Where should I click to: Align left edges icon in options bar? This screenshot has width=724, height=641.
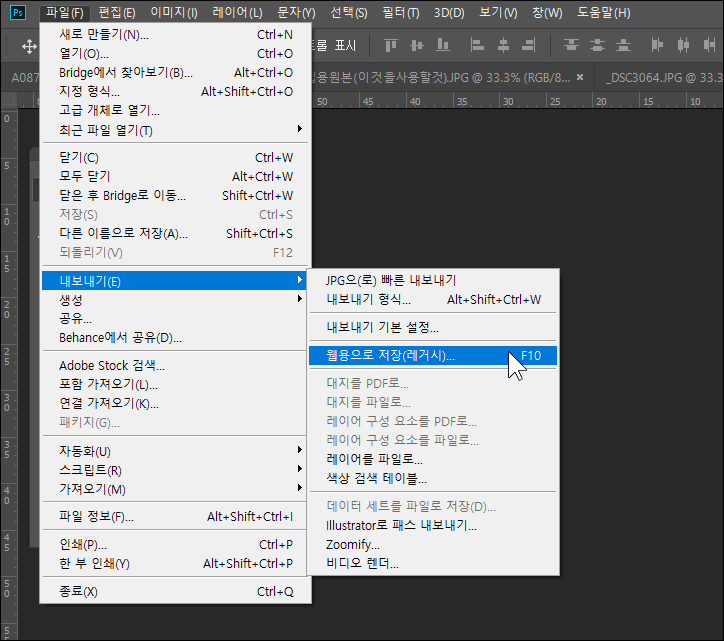[x=477, y=45]
